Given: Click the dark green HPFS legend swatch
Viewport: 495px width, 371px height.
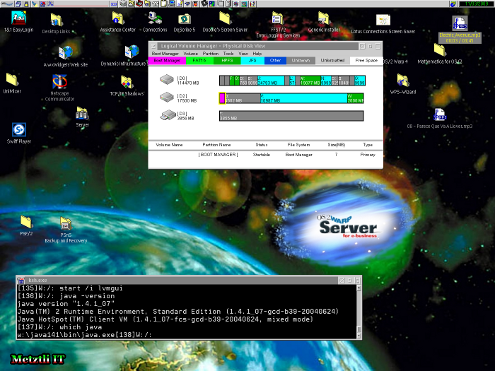Looking at the screenshot, I should tap(227, 60).
